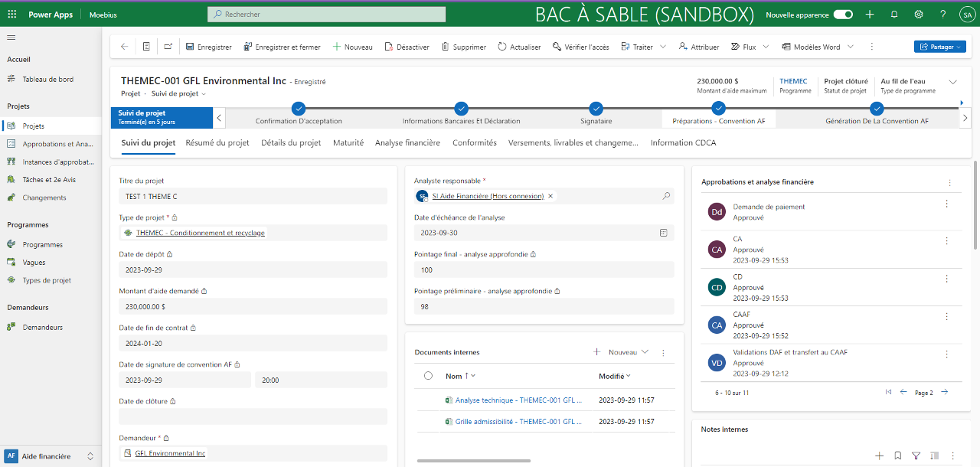This screenshot has height=467, width=980.
Task: Switch to Information CDCA tab
Action: pyautogui.click(x=683, y=142)
